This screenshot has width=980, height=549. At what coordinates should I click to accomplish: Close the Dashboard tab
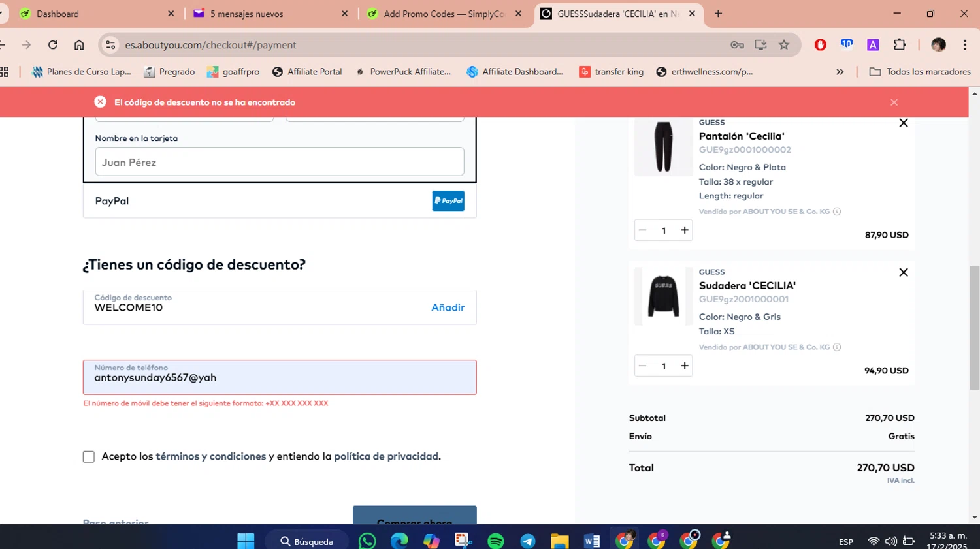point(171,14)
